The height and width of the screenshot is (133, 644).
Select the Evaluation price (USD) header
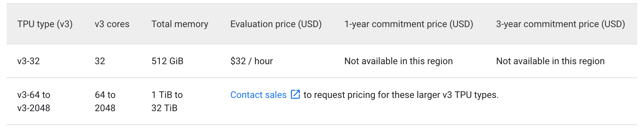[276, 24]
